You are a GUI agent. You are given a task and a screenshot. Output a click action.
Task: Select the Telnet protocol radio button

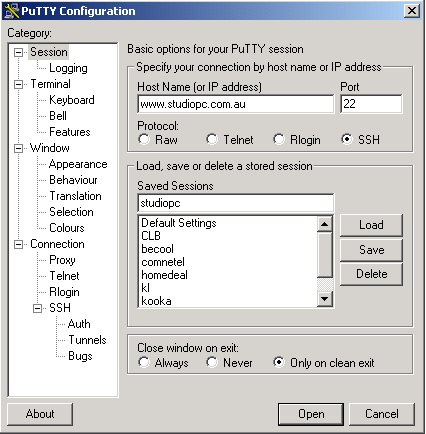pos(212,139)
